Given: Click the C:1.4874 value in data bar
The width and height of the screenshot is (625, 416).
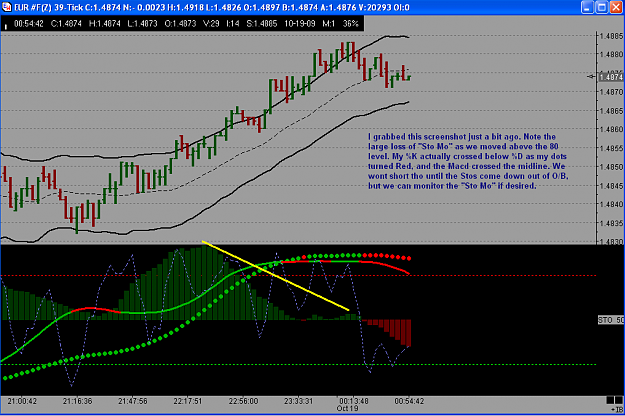Looking at the screenshot, I should (66, 24).
